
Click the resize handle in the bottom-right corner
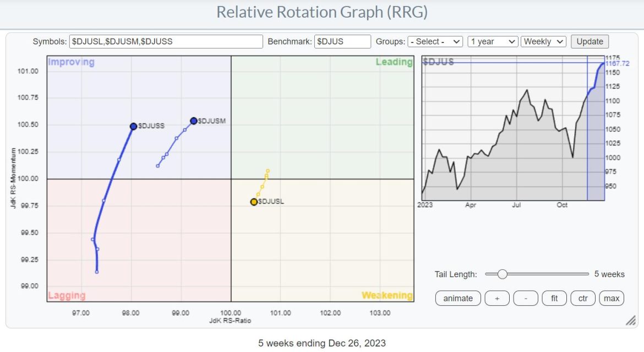[x=632, y=319]
